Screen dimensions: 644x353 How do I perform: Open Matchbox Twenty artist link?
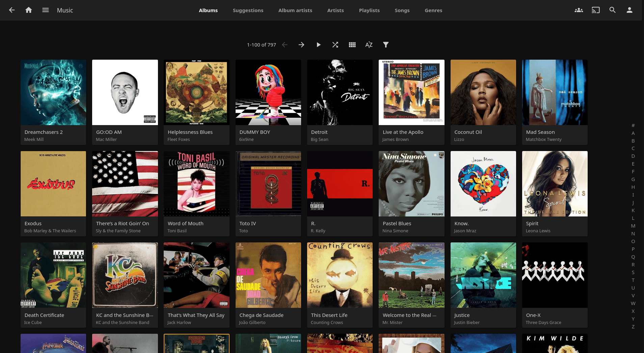(544, 139)
